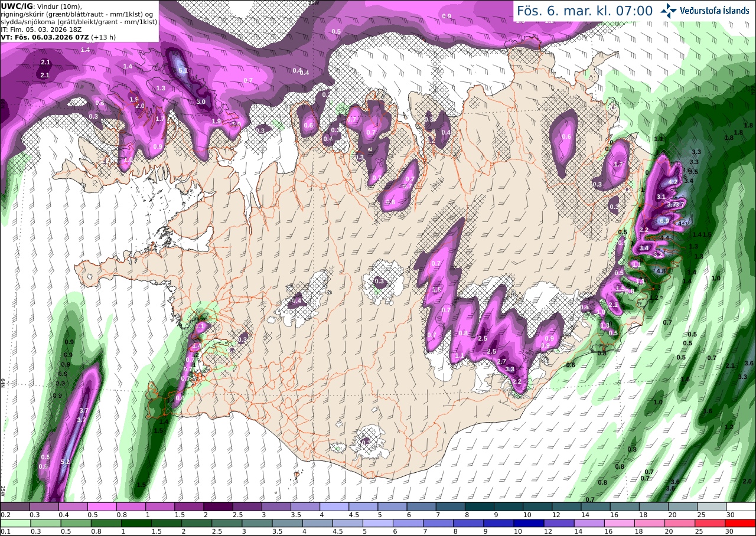
Task: Pick the violet swatch at 12 in the bottom row
Action: coord(559,523)
